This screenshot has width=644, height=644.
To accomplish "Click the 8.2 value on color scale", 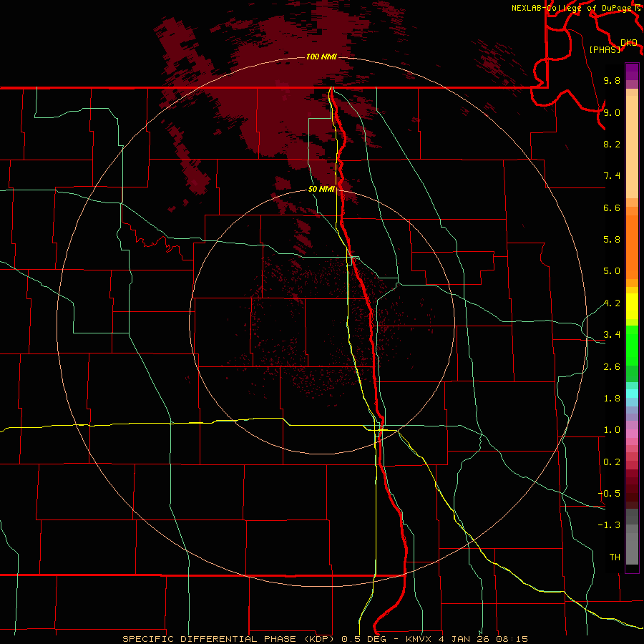I will [612, 144].
